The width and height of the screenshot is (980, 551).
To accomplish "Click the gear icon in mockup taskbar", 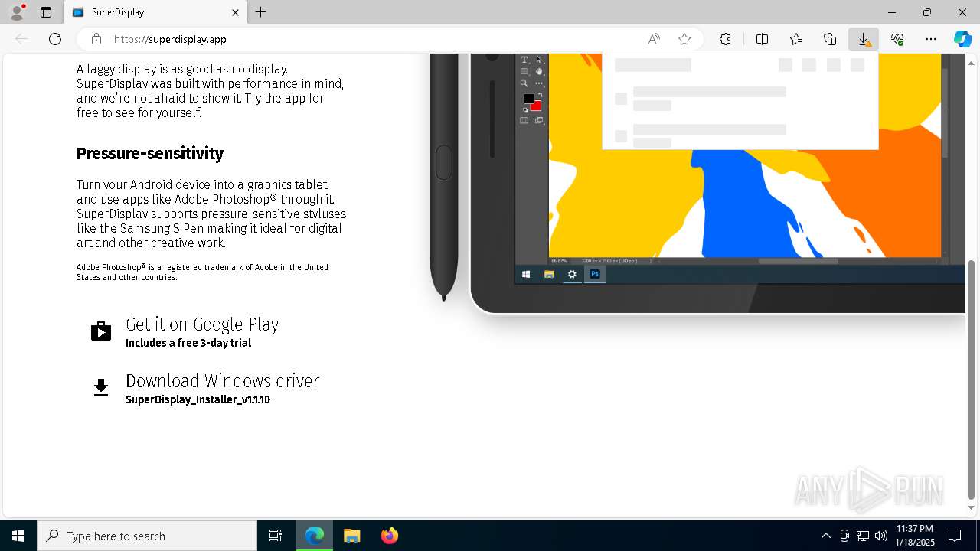I will (572, 274).
